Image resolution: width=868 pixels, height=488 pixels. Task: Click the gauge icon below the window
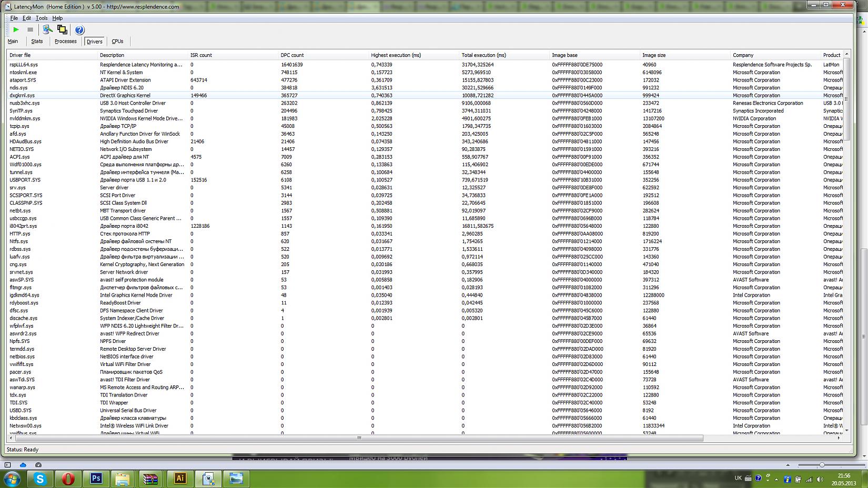(x=38, y=465)
